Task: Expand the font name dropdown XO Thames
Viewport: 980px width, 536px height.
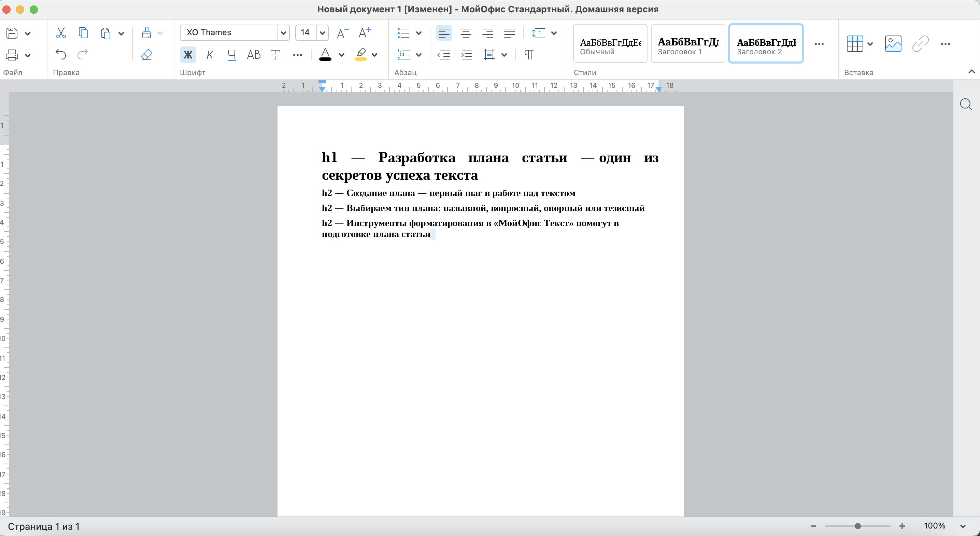Action: [283, 32]
